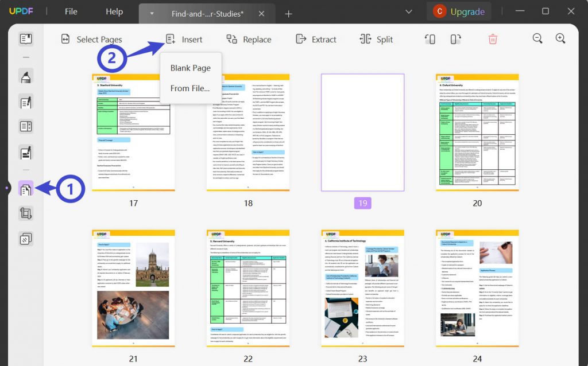Open the Edit PDF tool
588x366 pixels.
click(25, 102)
